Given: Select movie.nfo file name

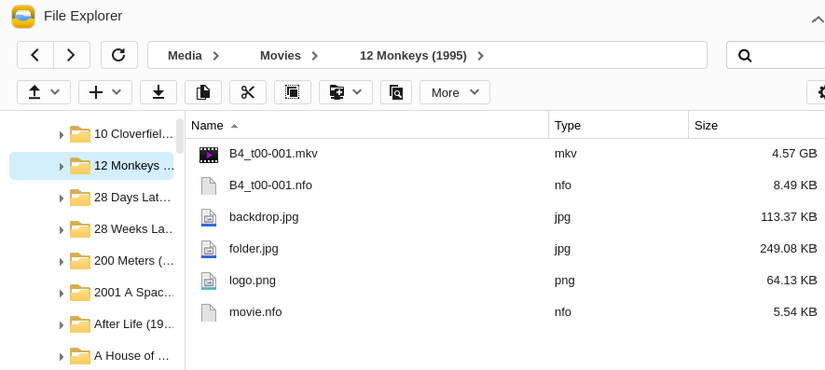Looking at the screenshot, I should pos(255,312).
